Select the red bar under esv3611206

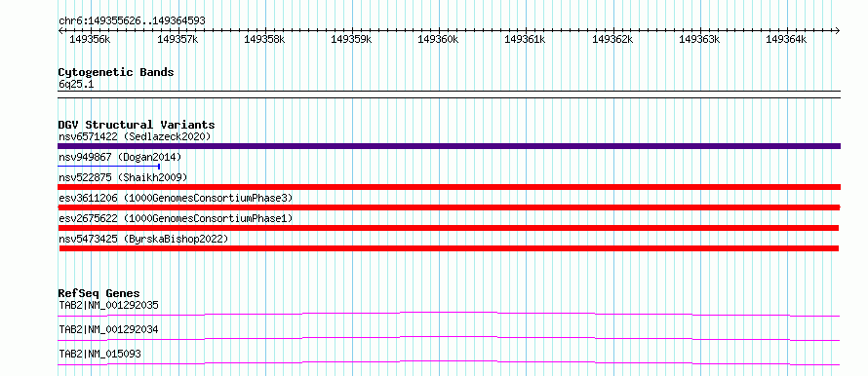pyautogui.click(x=449, y=207)
